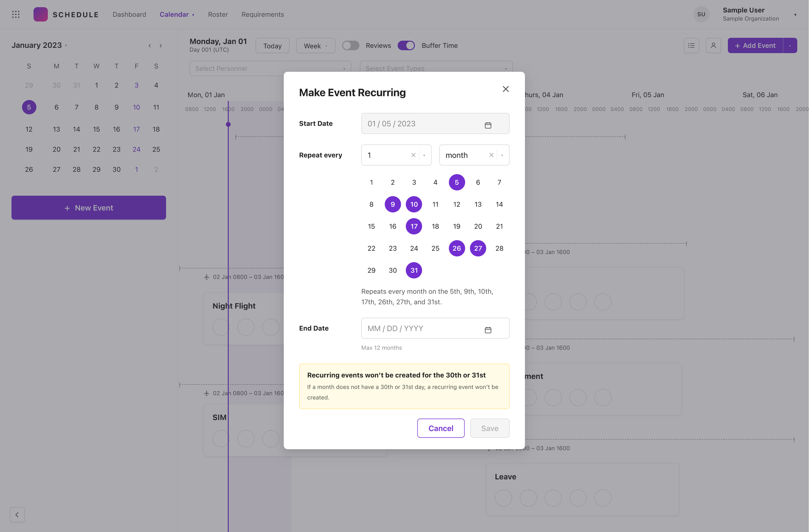
Task: Deselect day 27 in recurrence grid
Action: click(478, 248)
